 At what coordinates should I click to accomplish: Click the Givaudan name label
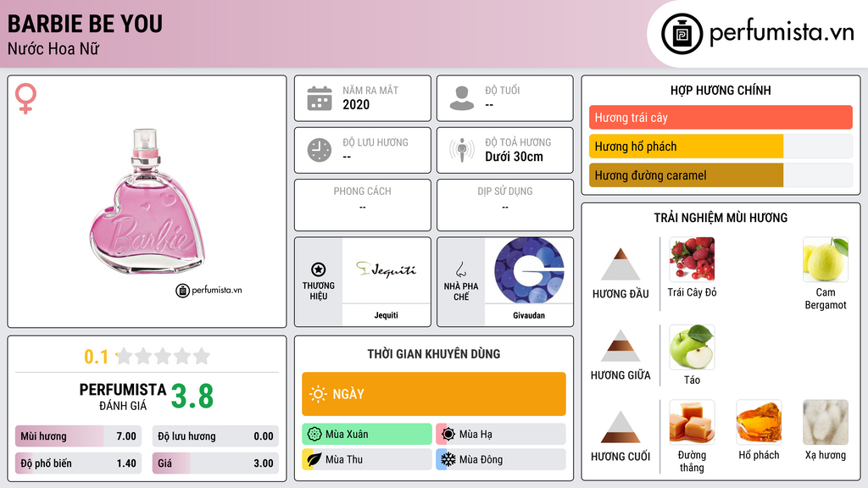pyautogui.click(x=529, y=315)
